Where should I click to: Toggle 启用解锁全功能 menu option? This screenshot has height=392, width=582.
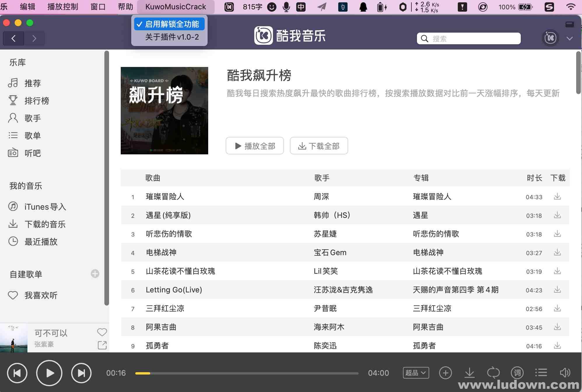(169, 24)
